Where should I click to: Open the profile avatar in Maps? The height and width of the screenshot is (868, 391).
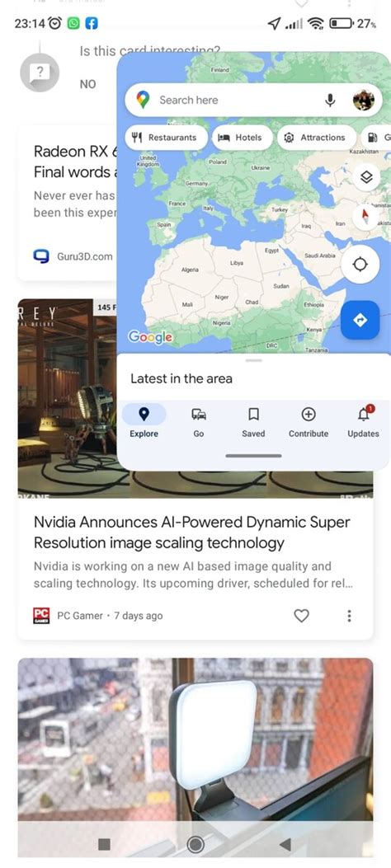(363, 101)
